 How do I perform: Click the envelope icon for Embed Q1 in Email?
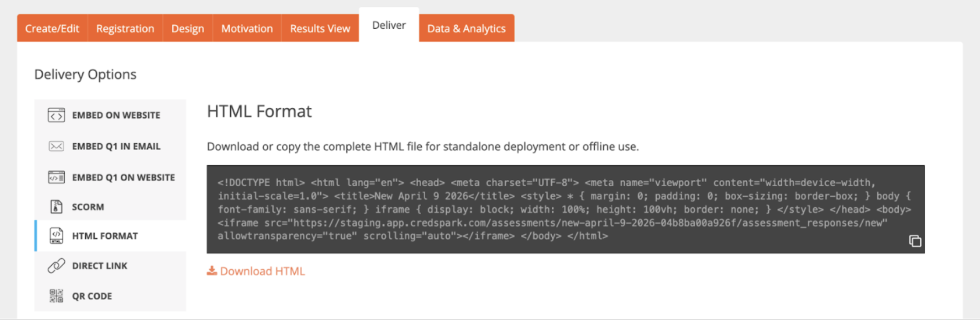56,146
